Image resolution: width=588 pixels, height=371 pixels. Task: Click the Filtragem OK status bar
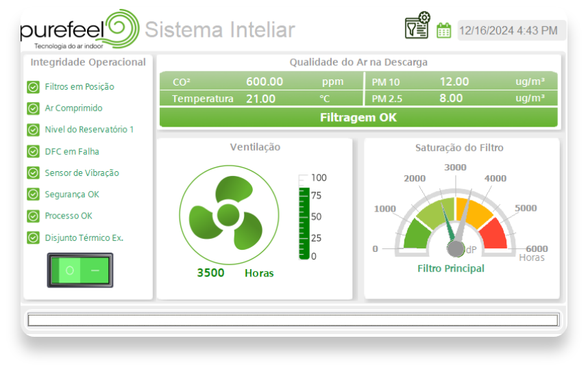358,118
